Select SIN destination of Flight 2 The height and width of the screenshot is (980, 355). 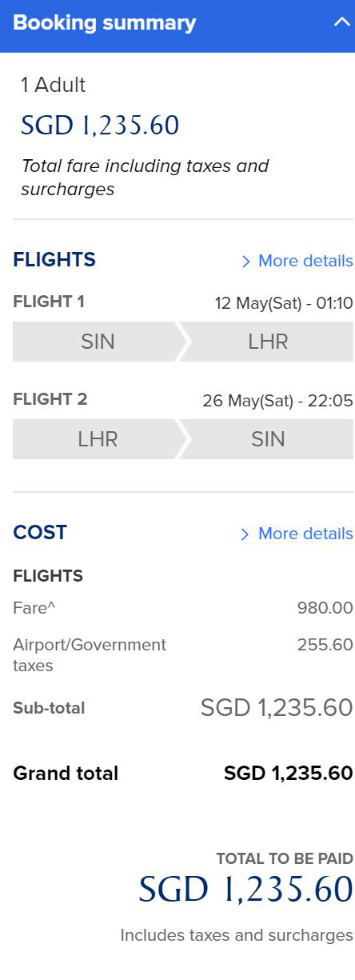tap(268, 439)
